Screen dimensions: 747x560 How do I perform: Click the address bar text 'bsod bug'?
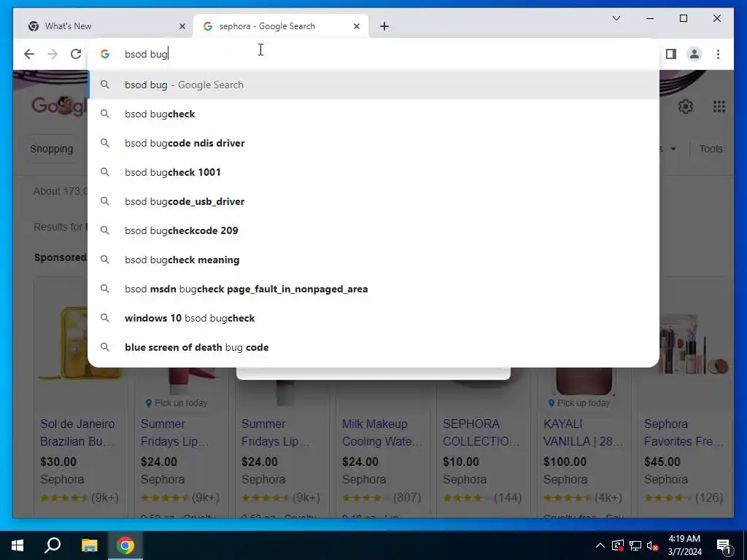[146, 54]
